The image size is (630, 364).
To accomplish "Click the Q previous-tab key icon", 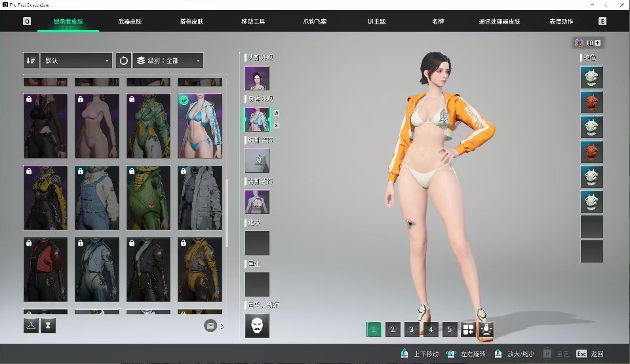I will point(26,21).
